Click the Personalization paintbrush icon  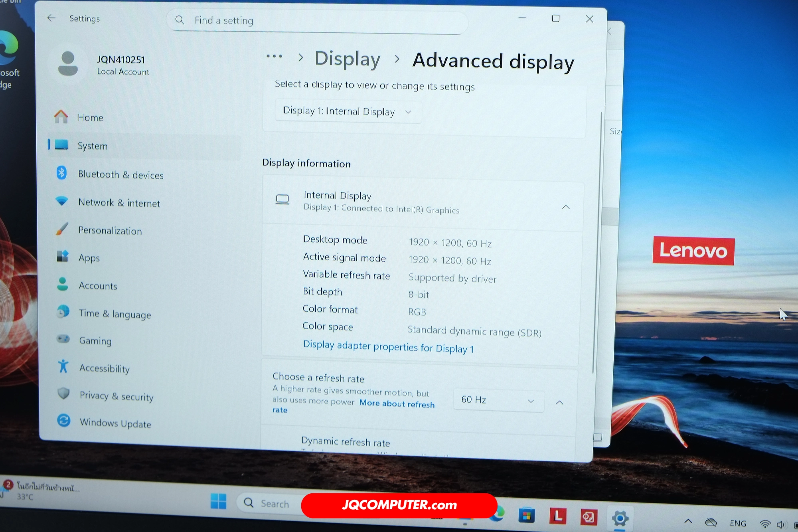coord(62,229)
